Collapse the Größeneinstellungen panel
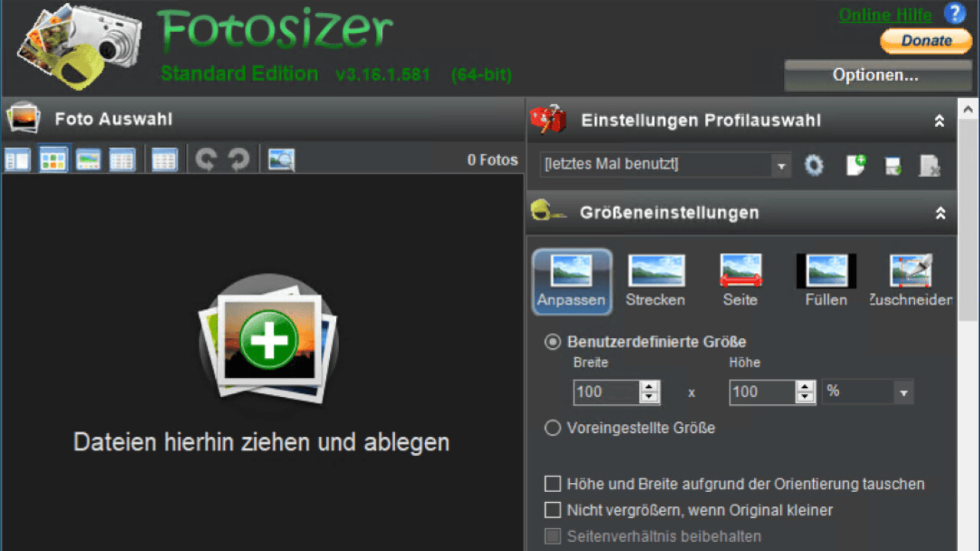The height and width of the screenshot is (551, 980). coord(939,213)
